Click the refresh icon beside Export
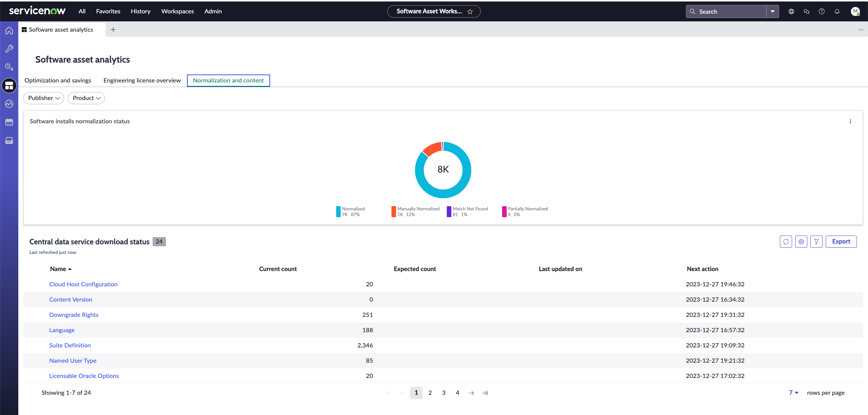Image resolution: width=868 pixels, height=415 pixels. tap(786, 242)
